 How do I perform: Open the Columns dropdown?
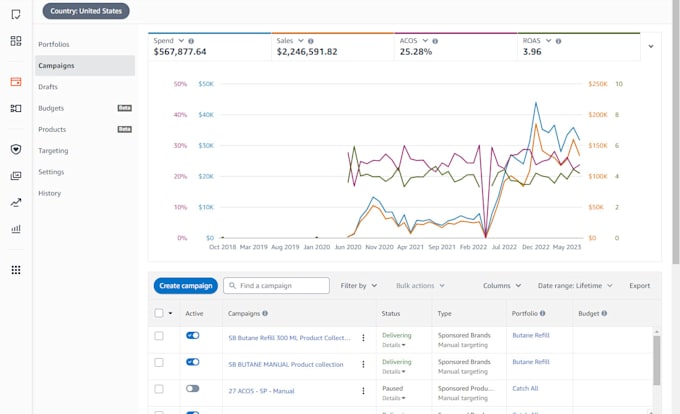coord(502,286)
